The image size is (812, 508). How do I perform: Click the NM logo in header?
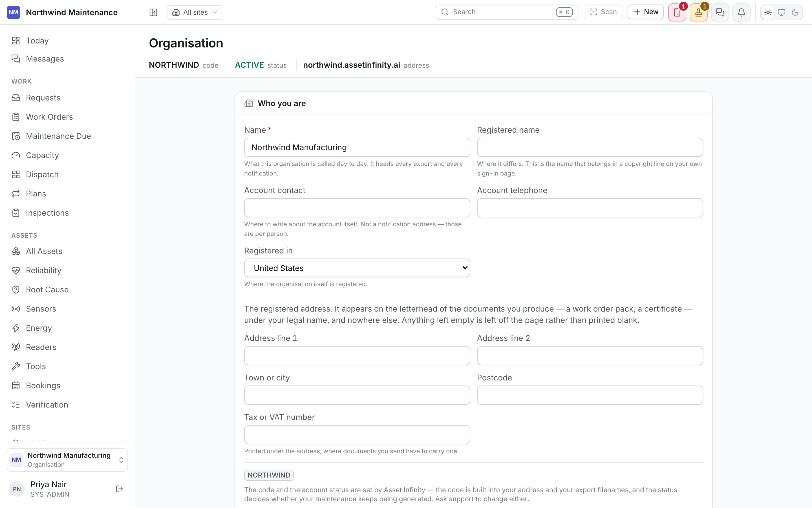[x=14, y=12]
